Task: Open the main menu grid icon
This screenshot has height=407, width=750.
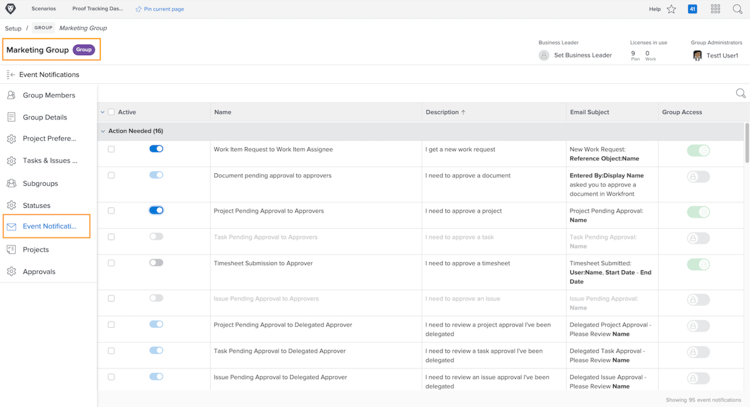Action: pyautogui.click(x=715, y=9)
